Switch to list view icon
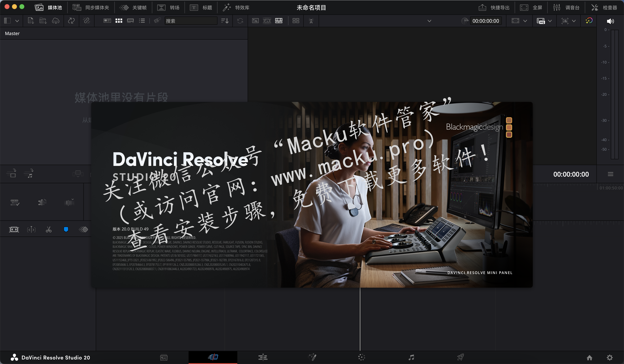Viewport: 624px width, 364px height. pyautogui.click(x=142, y=21)
